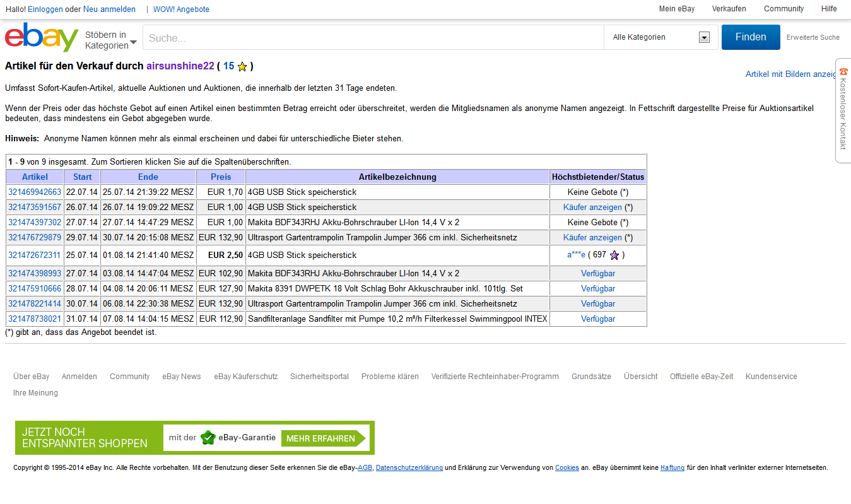This screenshot has width=851, height=504.
Task: Click the eBay logo
Action: pos(42,38)
